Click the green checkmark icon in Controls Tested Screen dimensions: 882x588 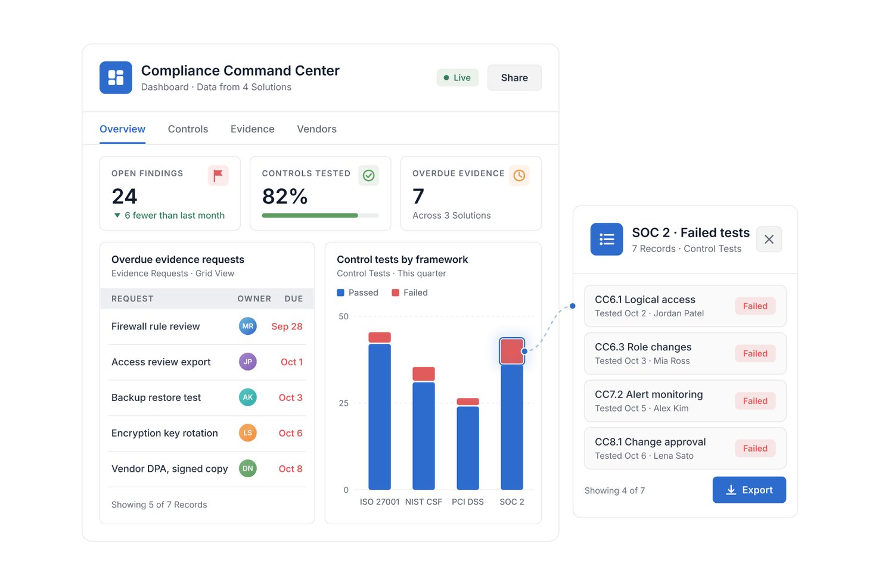[x=369, y=175]
